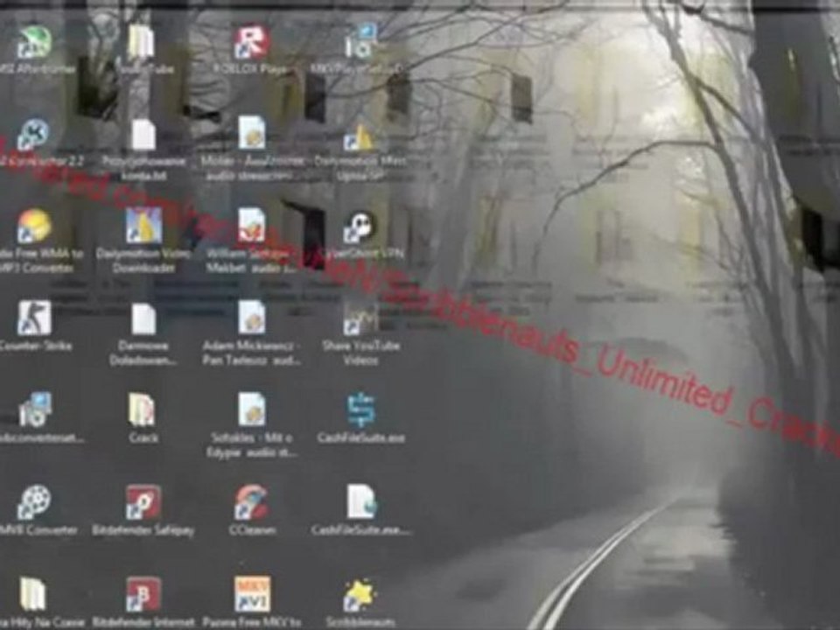Open the Crack folder
Image resolution: width=840 pixels, height=630 pixels.
point(142,410)
